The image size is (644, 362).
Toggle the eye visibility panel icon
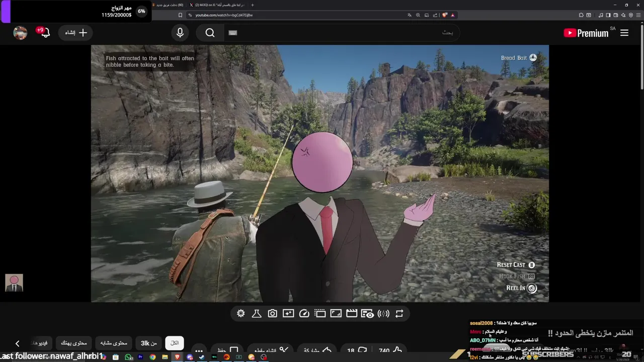point(368,313)
